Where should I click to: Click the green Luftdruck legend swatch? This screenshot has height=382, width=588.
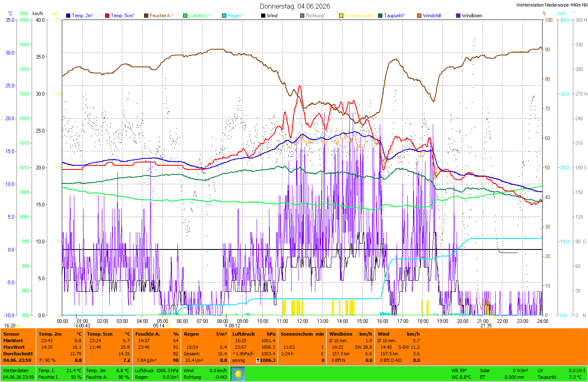[185, 16]
